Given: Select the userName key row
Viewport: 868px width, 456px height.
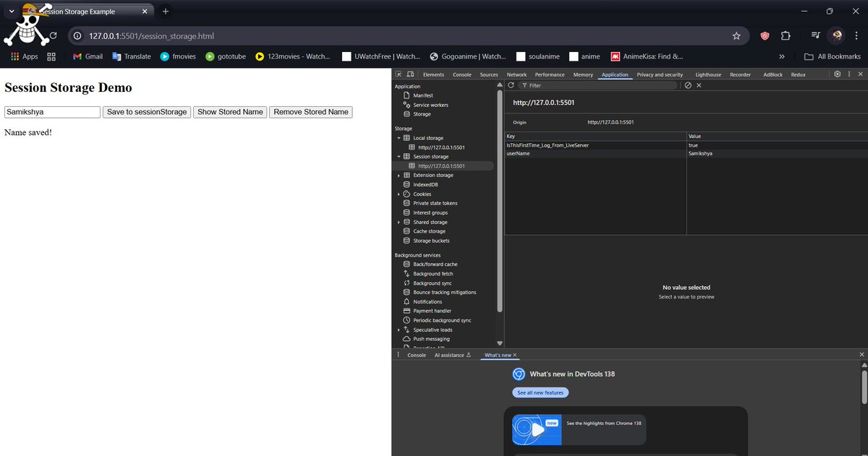Looking at the screenshot, I should (686, 153).
